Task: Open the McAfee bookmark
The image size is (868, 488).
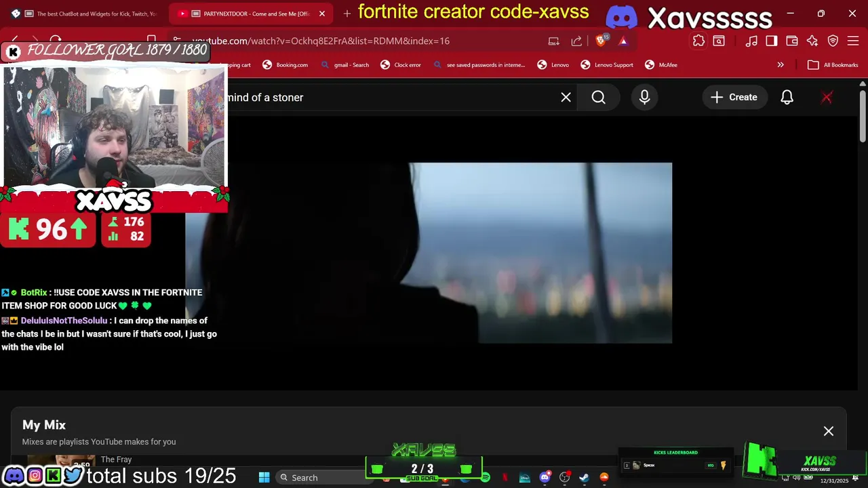Action: click(x=660, y=64)
